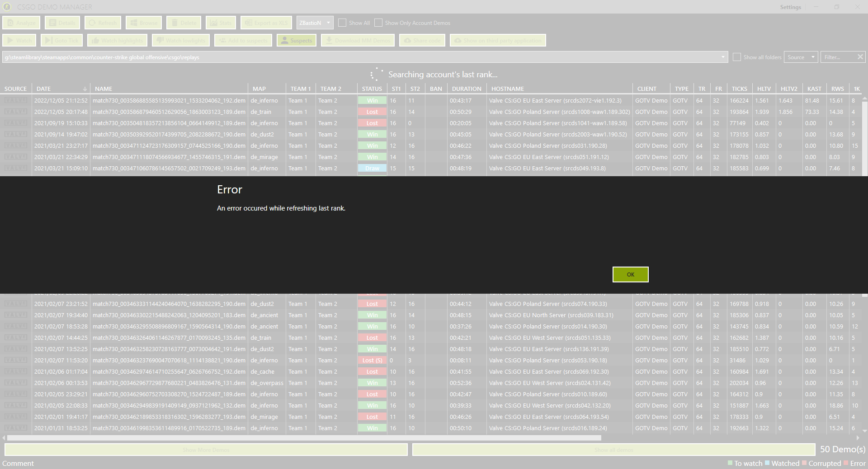Enable the Show All checkbox
Screen dimensions: 868x469
tap(342, 23)
